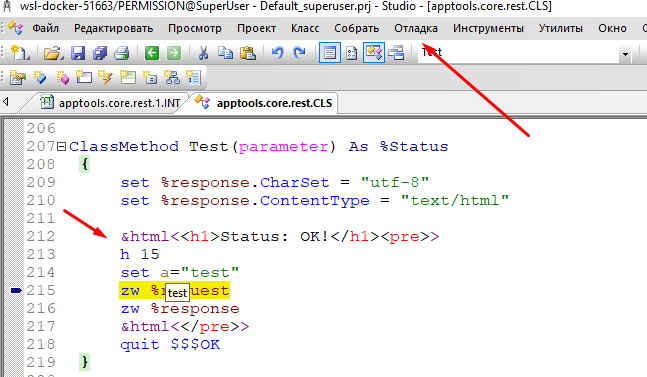The height and width of the screenshot is (377, 647).
Task: Click the Open folder toolbar icon
Action: tap(53, 53)
